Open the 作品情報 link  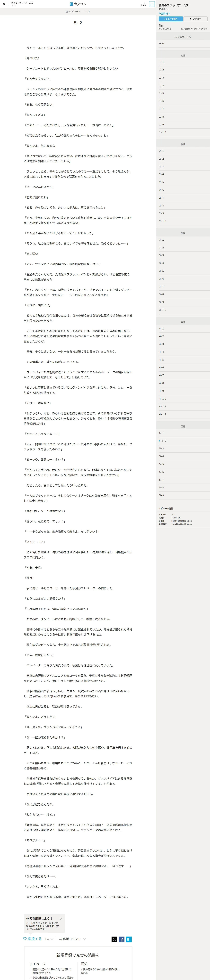[x=164, y=13]
